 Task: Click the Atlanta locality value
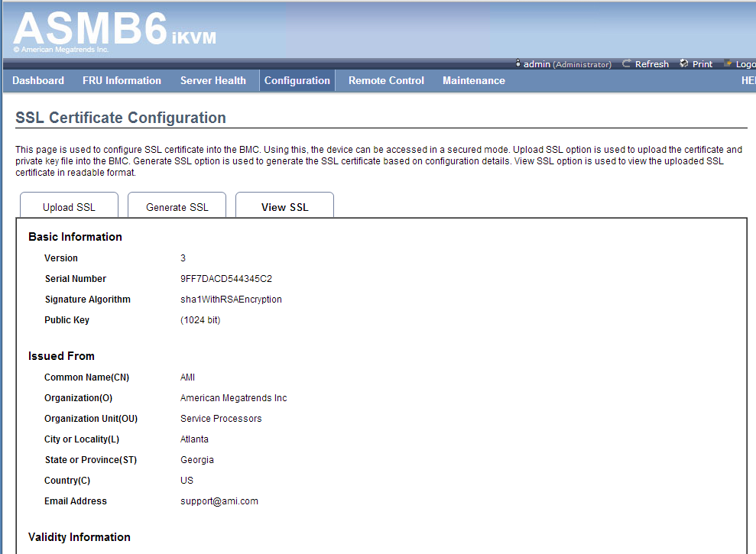click(194, 439)
